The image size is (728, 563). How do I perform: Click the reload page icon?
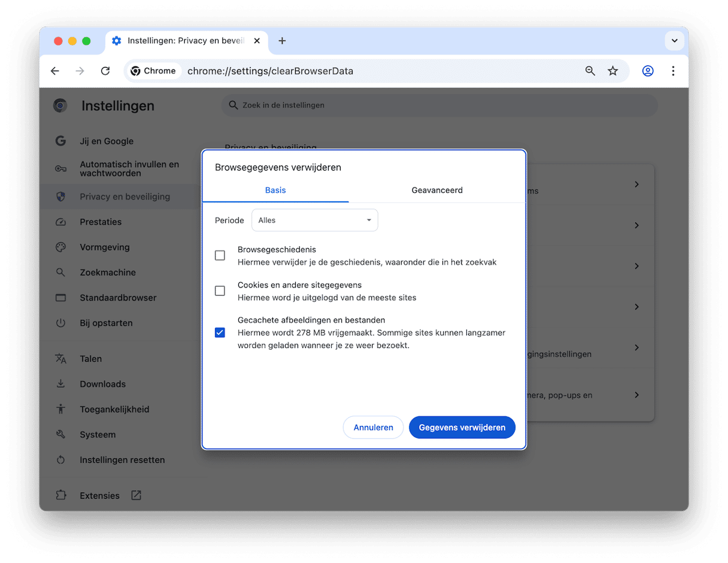click(x=105, y=71)
